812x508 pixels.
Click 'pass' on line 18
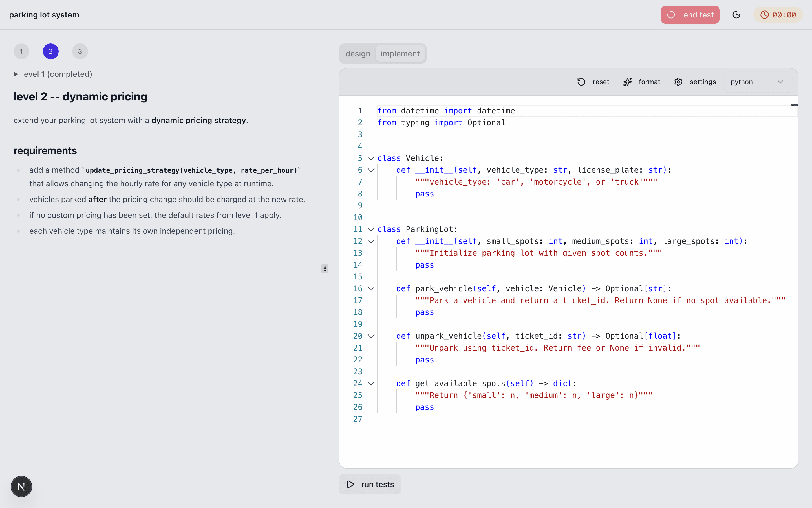424,312
